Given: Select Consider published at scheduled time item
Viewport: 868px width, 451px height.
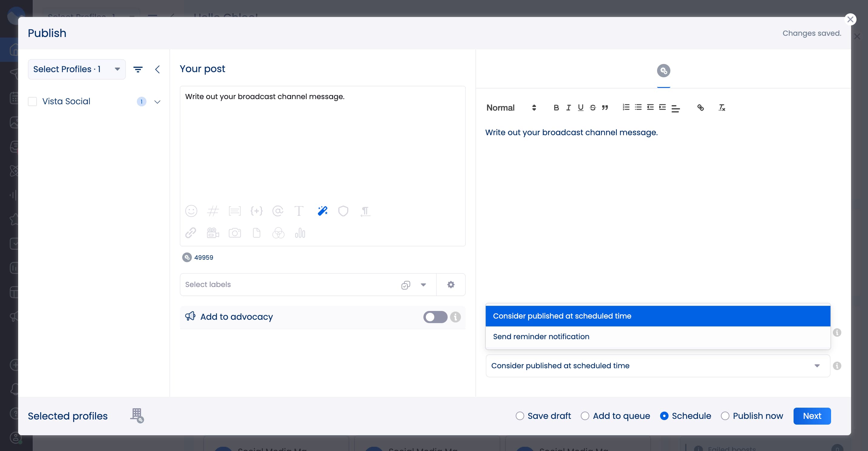Looking at the screenshot, I should (x=562, y=316).
